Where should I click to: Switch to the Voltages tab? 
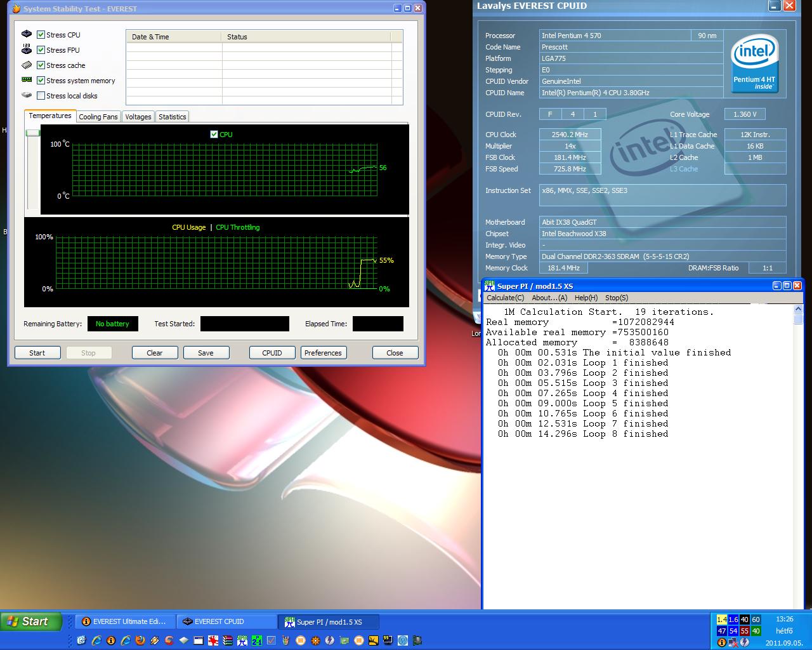[138, 117]
